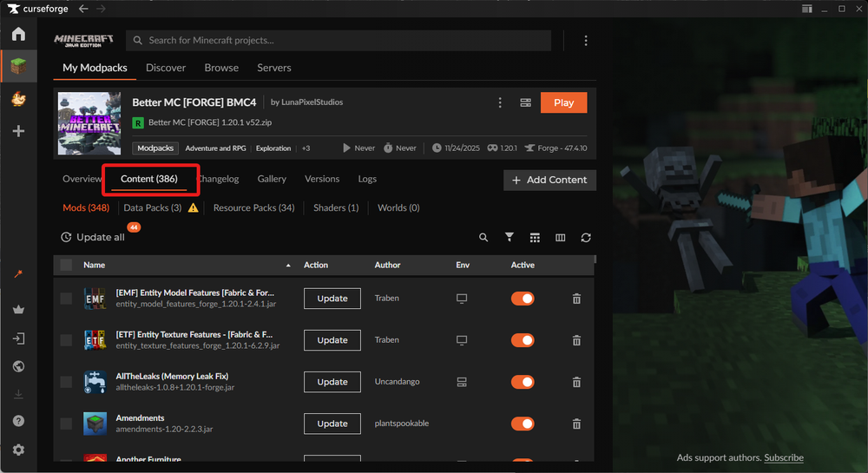This screenshot has height=473, width=868.
Task: Click the server pack icon next to Play
Action: pyautogui.click(x=525, y=103)
